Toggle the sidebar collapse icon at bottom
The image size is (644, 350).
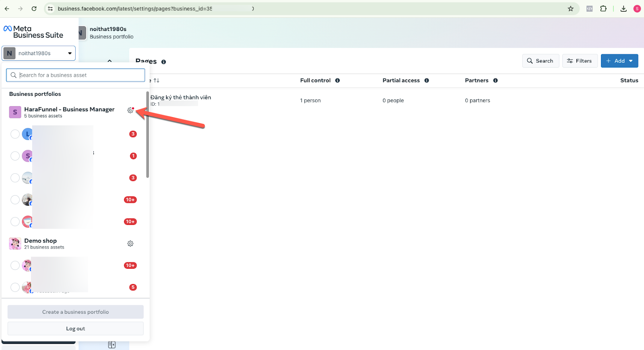click(112, 345)
